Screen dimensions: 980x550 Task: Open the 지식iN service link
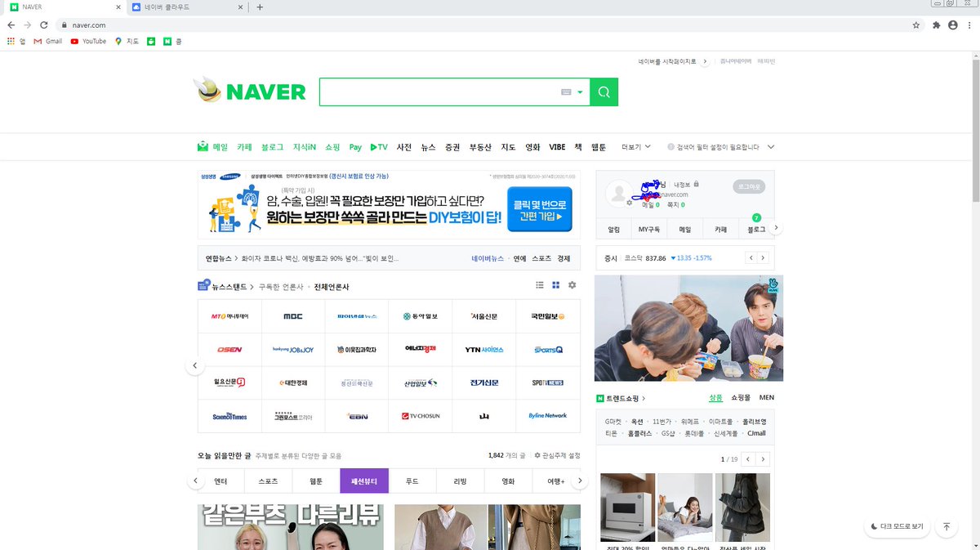[x=304, y=147]
